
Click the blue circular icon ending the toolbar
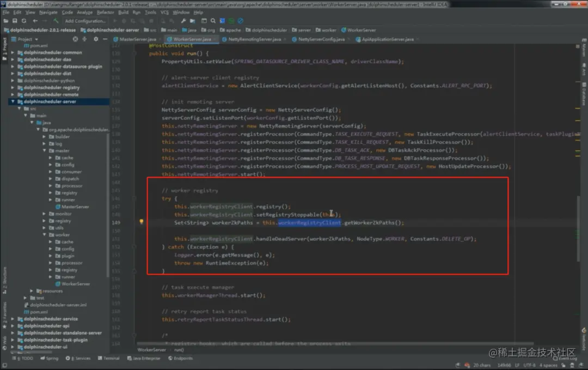pyautogui.click(x=241, y=21)
